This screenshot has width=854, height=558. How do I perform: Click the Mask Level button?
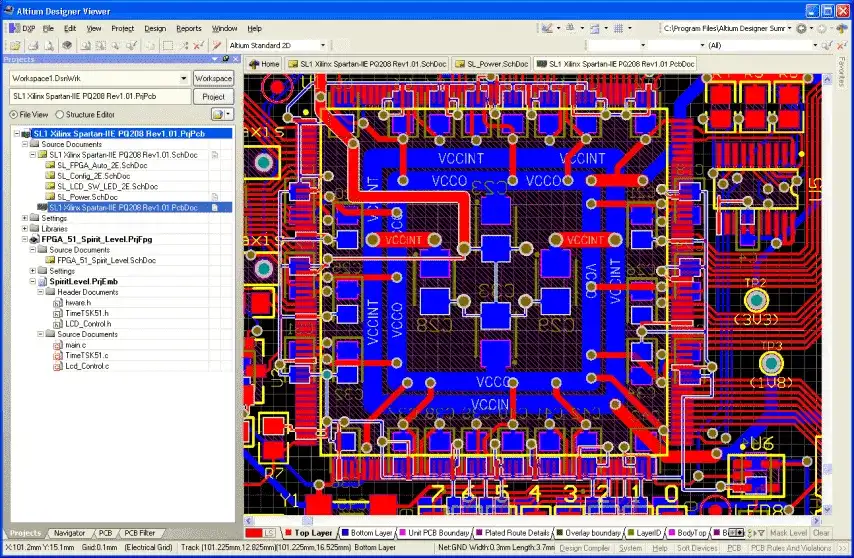(788, 533)
